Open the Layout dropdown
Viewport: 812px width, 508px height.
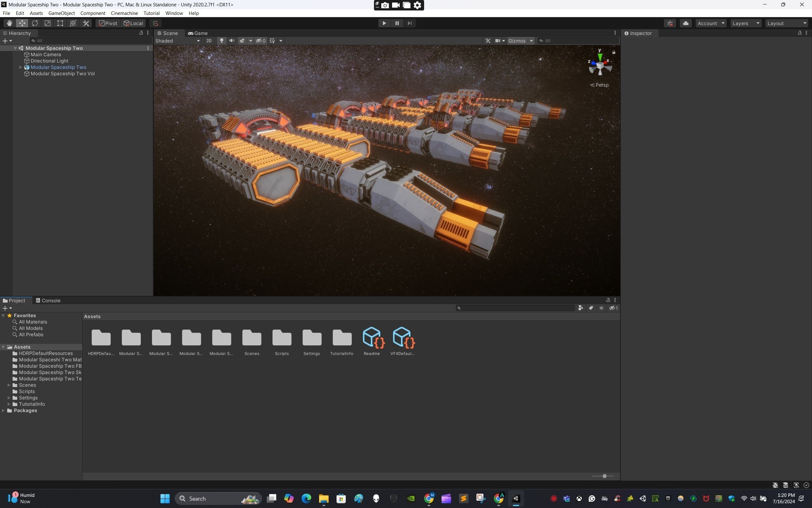click(787, 23)
